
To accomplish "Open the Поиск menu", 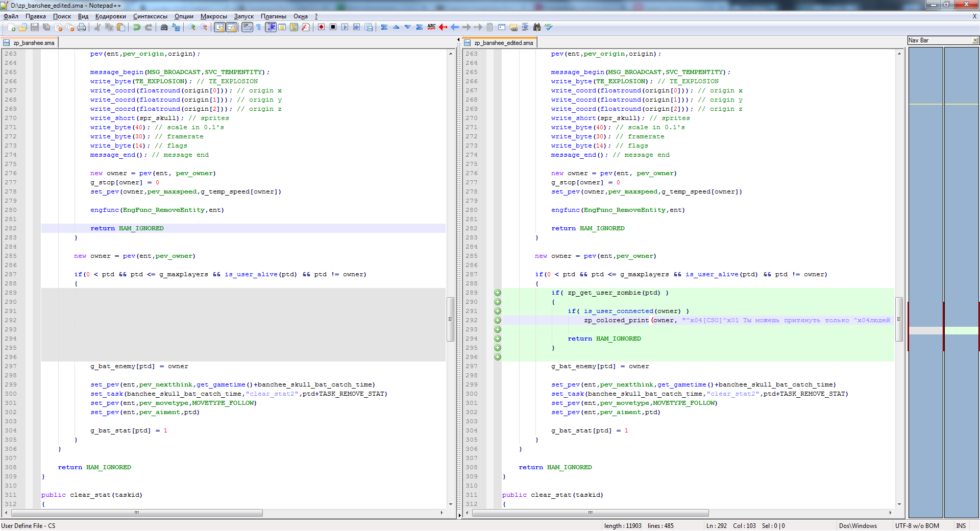I will tap(62, 16).
